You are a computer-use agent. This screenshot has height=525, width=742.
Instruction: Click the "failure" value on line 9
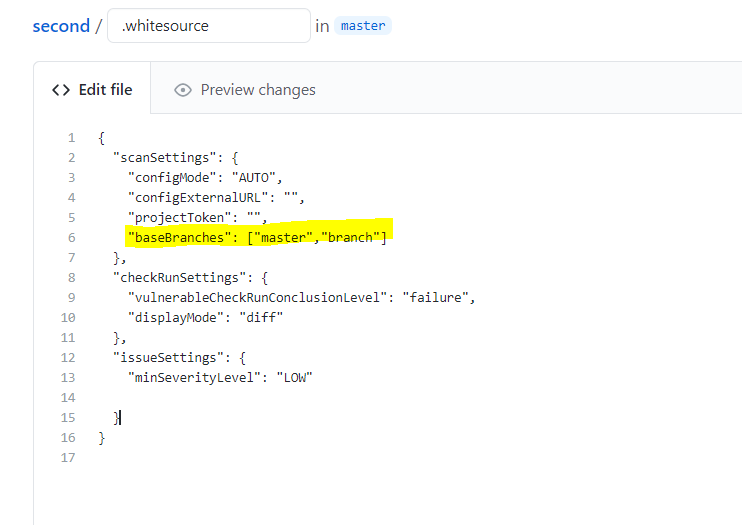coord(435,298)
